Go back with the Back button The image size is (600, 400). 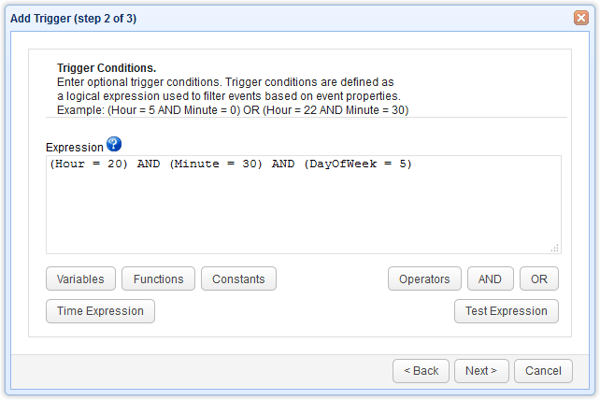pos(421,371)
